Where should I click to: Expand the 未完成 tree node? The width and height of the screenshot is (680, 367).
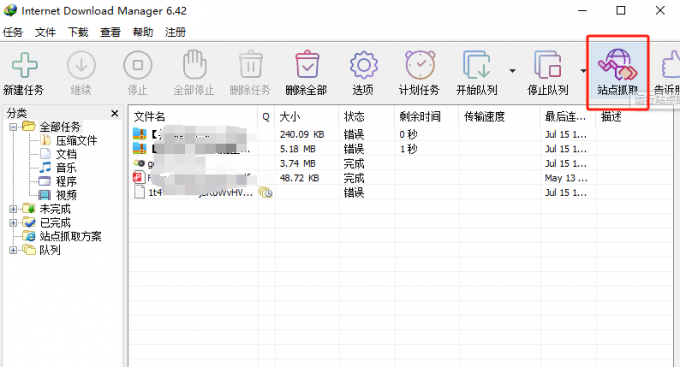pyautogui.click(x=13, y=209)
